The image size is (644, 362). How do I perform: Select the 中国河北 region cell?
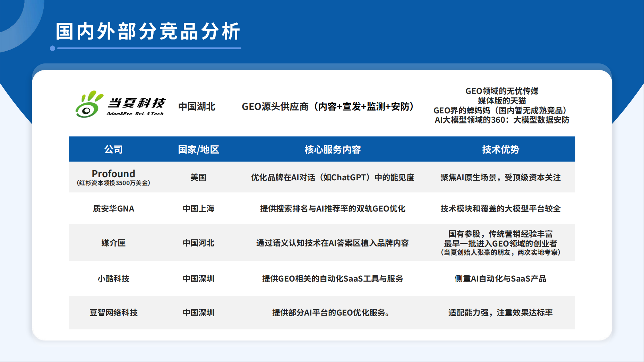[x=198, y=243]
